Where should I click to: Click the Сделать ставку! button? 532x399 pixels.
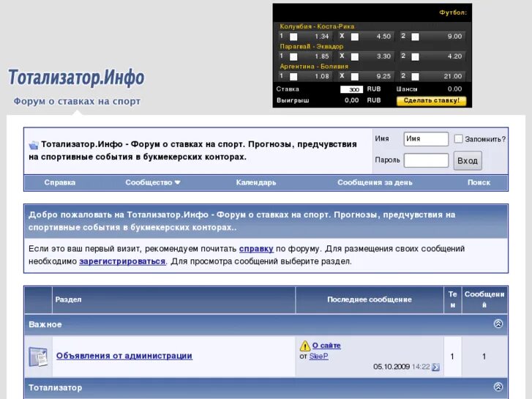click(432, 100)
